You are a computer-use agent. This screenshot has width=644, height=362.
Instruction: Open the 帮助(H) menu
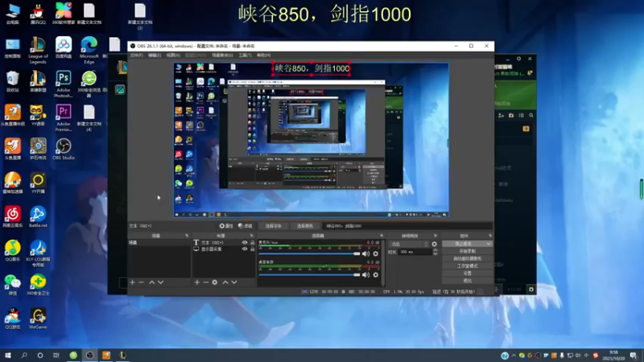click(264, 55)
